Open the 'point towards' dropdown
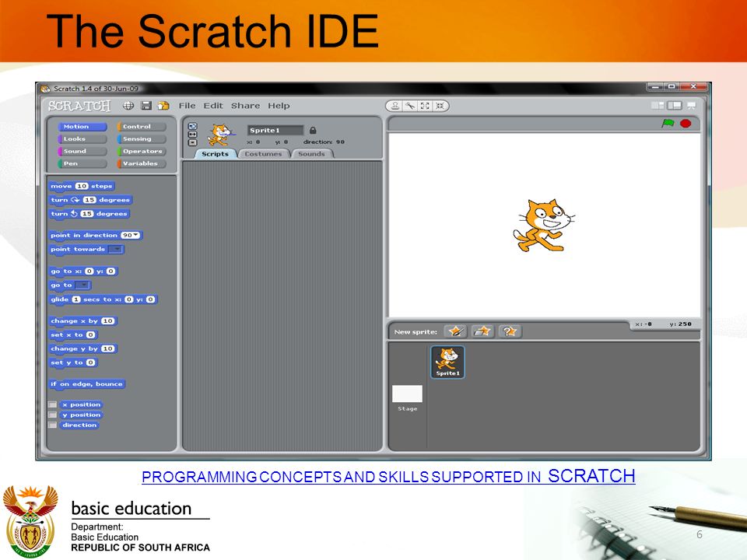 click(115, 249)
